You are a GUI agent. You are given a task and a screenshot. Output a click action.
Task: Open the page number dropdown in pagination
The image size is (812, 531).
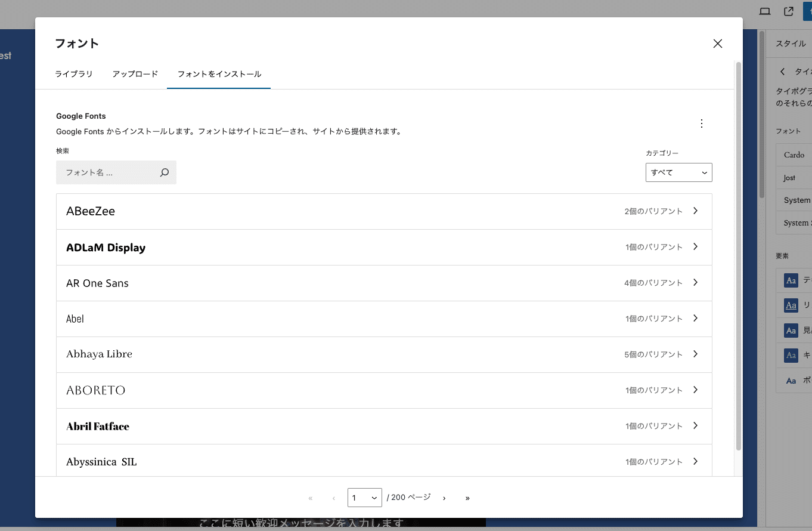pos(365,497)
